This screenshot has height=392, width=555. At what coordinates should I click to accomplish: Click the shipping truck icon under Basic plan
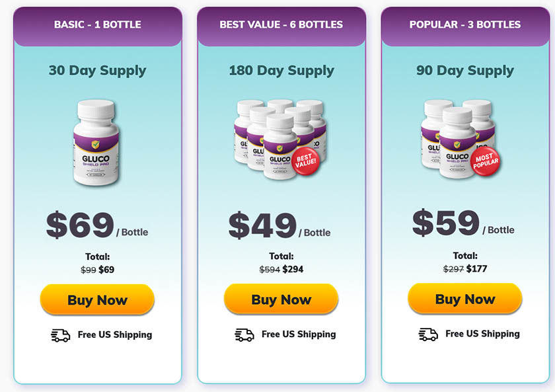[61, 335]
